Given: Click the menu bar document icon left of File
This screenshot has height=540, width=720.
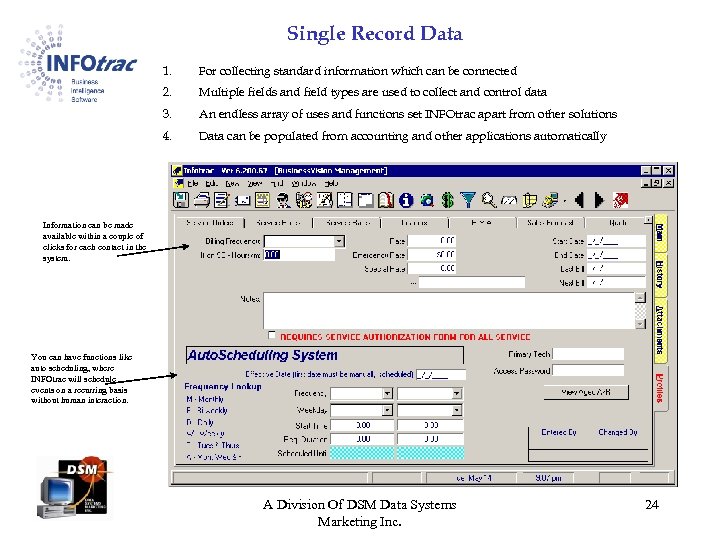Looking at the screenshot, I should [179, 183].
